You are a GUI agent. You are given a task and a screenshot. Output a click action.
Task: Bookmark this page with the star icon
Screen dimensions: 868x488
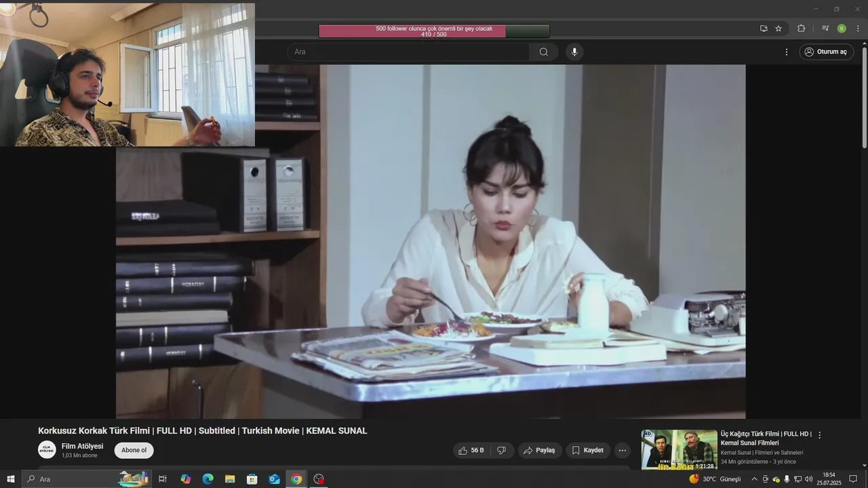tap(778, 28)
